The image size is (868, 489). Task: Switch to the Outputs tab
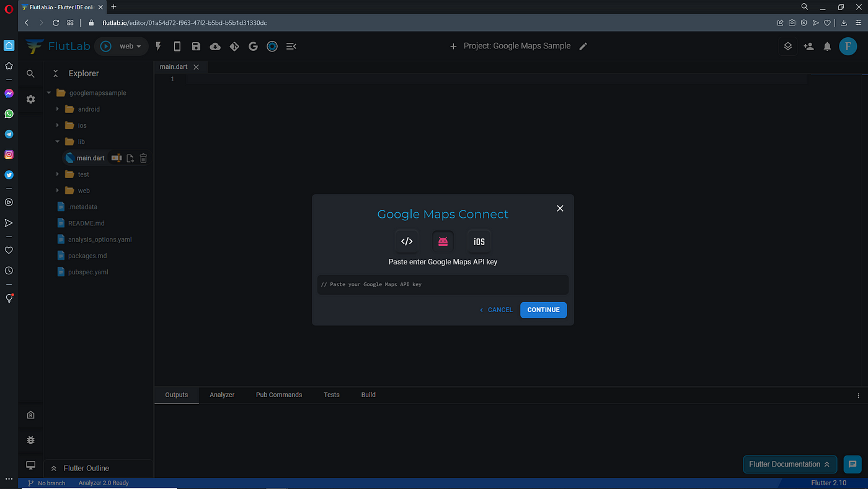pyautogui.click(x=177, y=395)
